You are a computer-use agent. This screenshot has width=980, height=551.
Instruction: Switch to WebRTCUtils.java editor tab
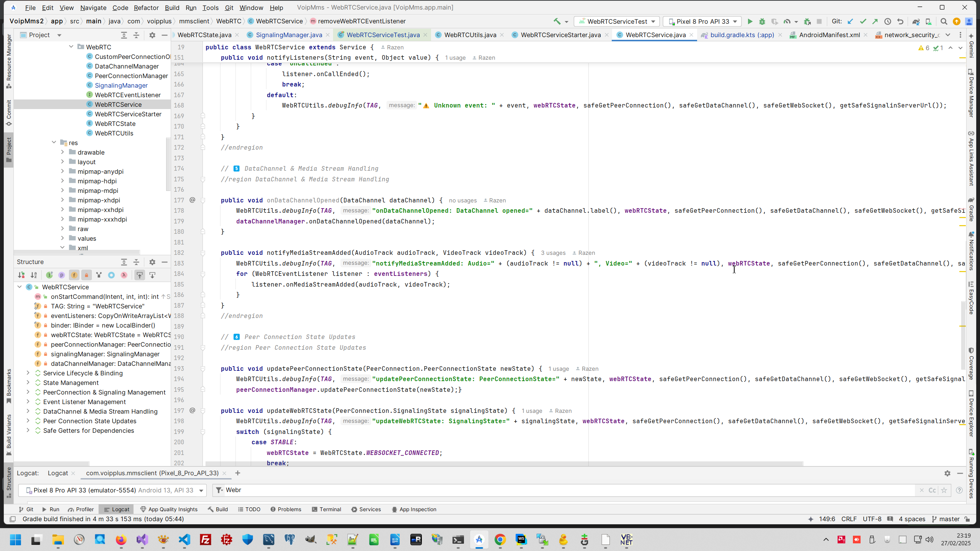470,35
